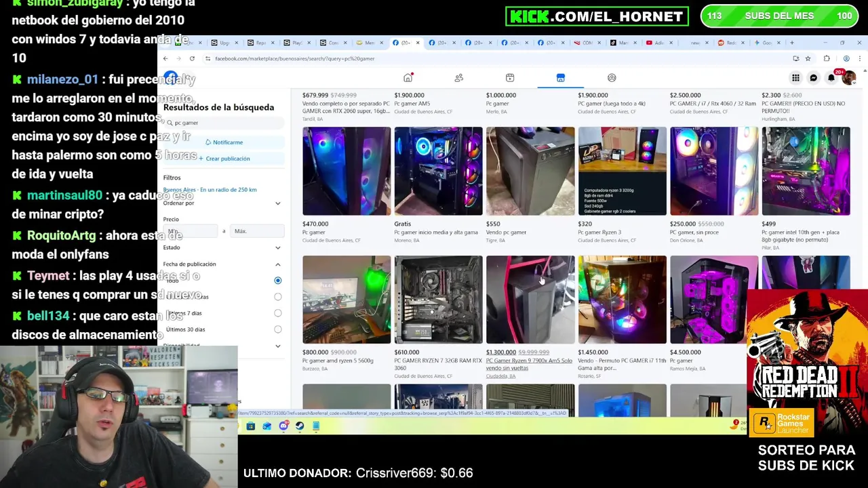868x488 pixels.
Task: Click the 'pc gamer' Marketplace search field
Action: (x=224, y=123)
